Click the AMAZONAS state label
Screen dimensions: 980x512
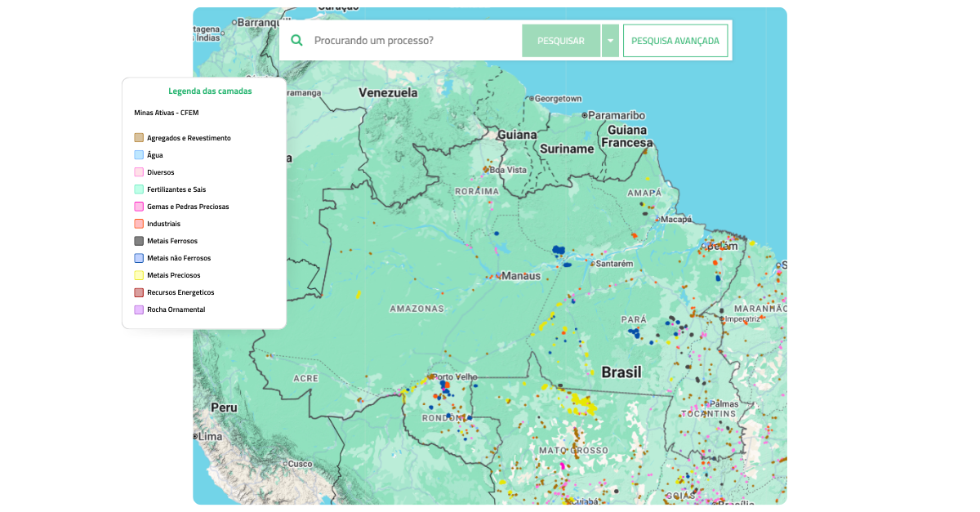click(x=417, y=309)
